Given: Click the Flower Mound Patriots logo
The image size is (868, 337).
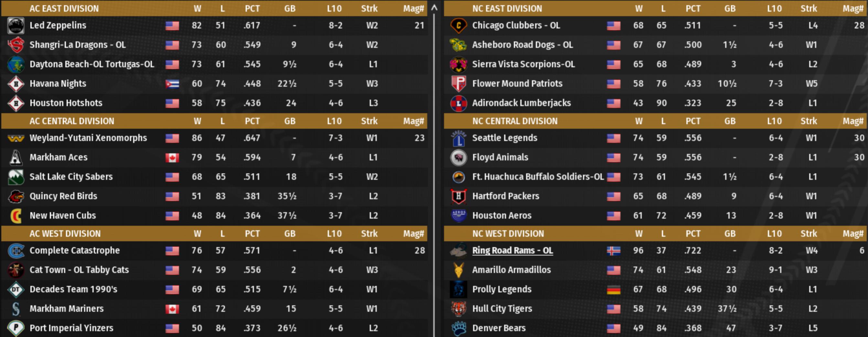Looking at the screenshot, I should point(458,84).
